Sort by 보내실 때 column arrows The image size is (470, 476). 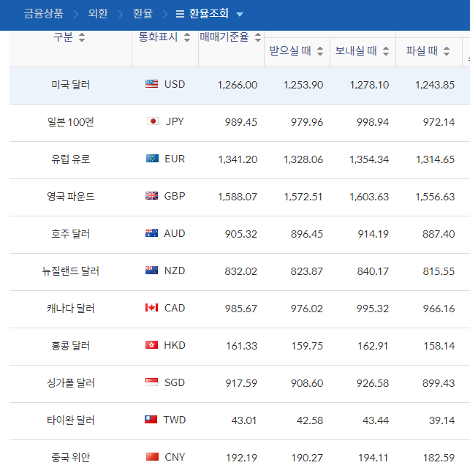coord(384,51)
